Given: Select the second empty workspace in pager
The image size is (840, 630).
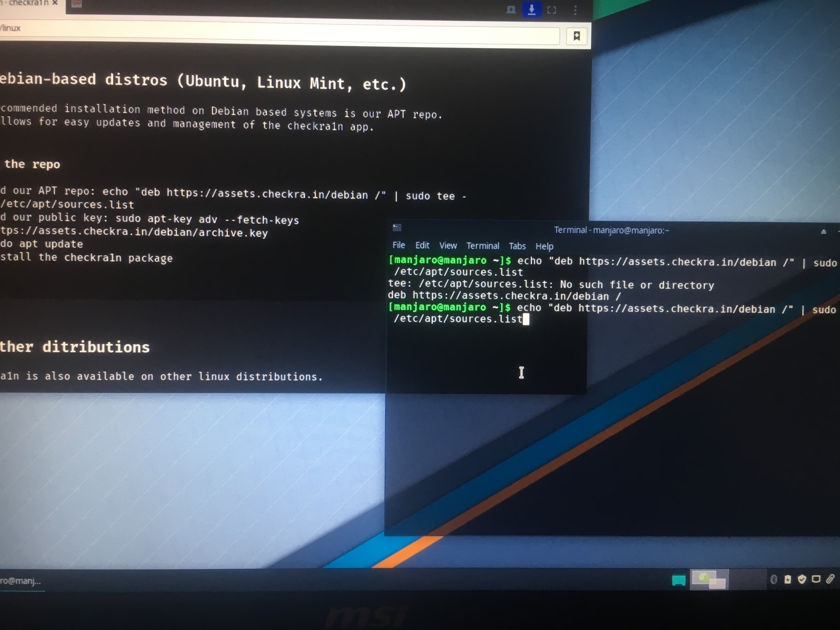Looking at the screenshot, I should point(747,580).
